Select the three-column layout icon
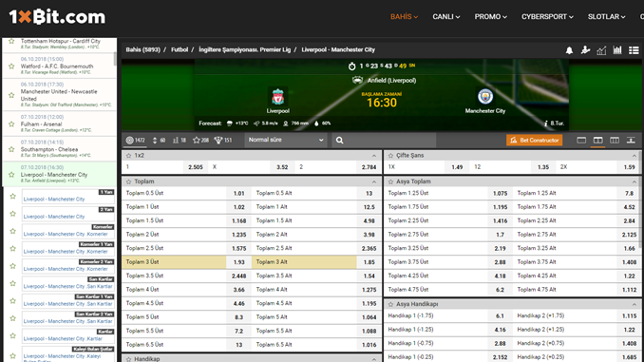 coord(615,140)
